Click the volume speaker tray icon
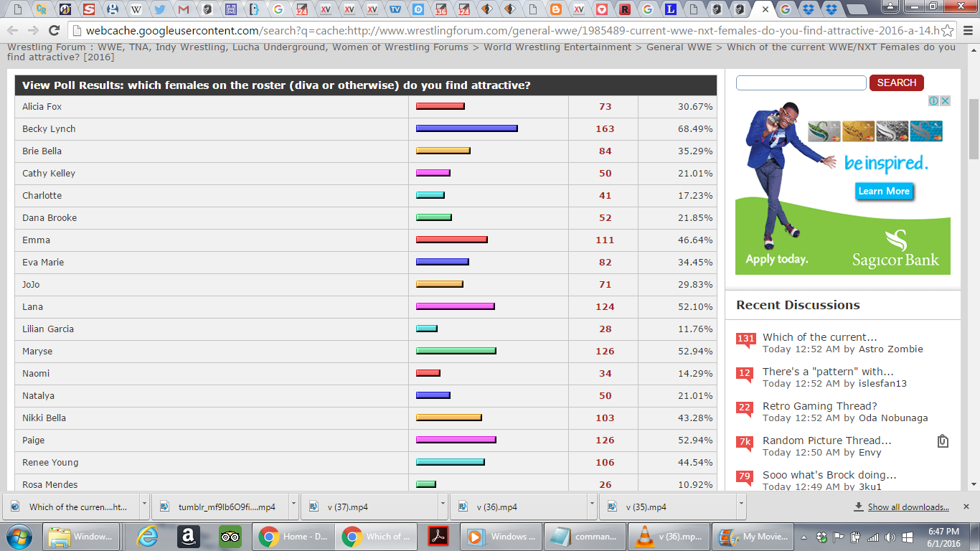Screen dimensions: 980x551 pos(890,537)
